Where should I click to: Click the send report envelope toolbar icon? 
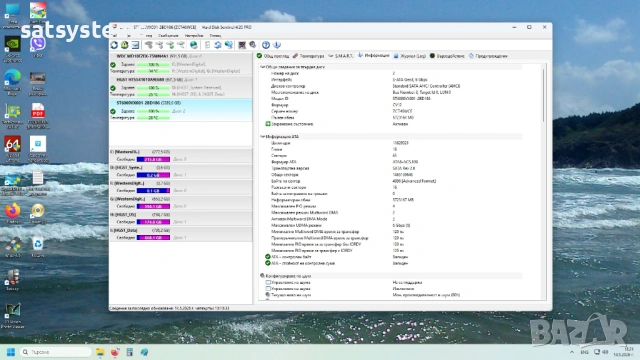click(135, 45)
